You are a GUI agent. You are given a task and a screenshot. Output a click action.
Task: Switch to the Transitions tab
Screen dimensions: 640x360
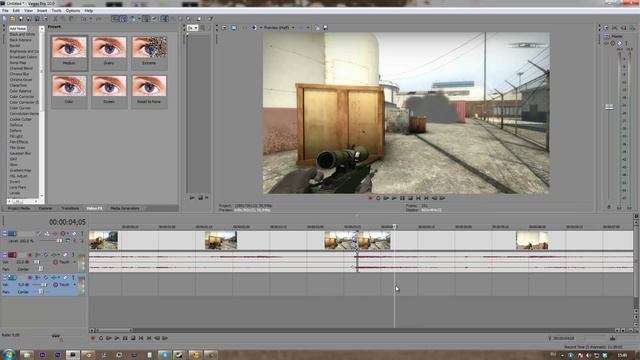tap(70, 209)
